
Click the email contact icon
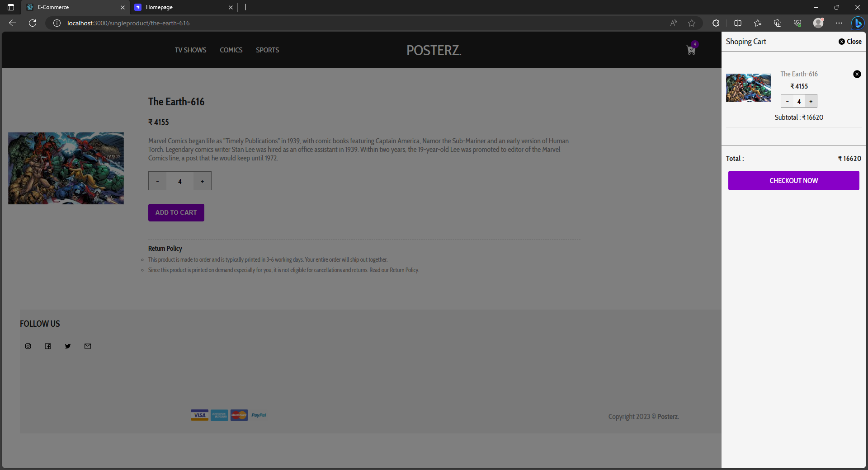click(x=87, y=346)
